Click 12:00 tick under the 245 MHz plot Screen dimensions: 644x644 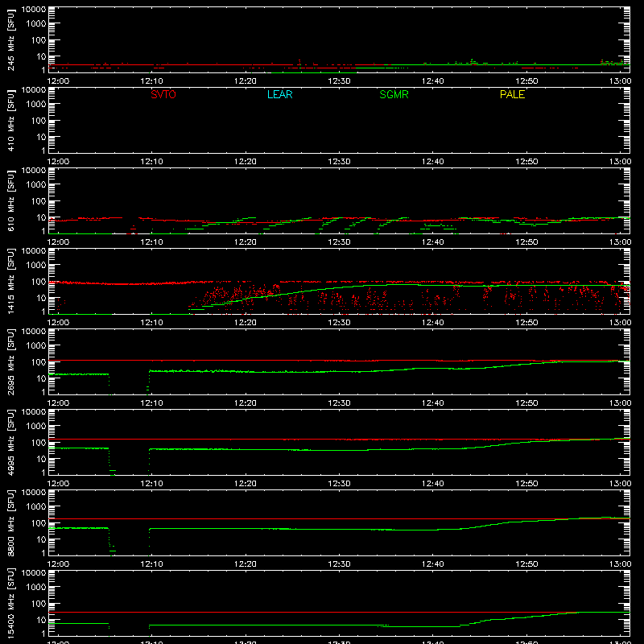point(58,81)
